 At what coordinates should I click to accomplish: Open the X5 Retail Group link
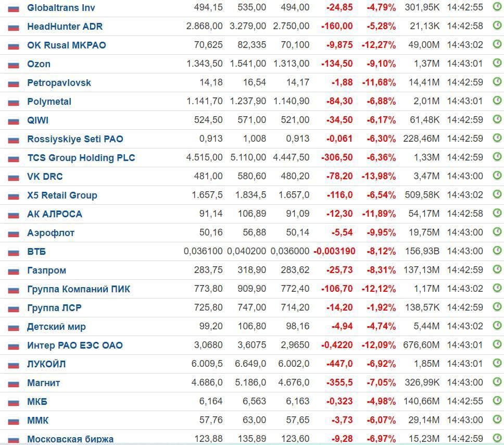[62, 195]
